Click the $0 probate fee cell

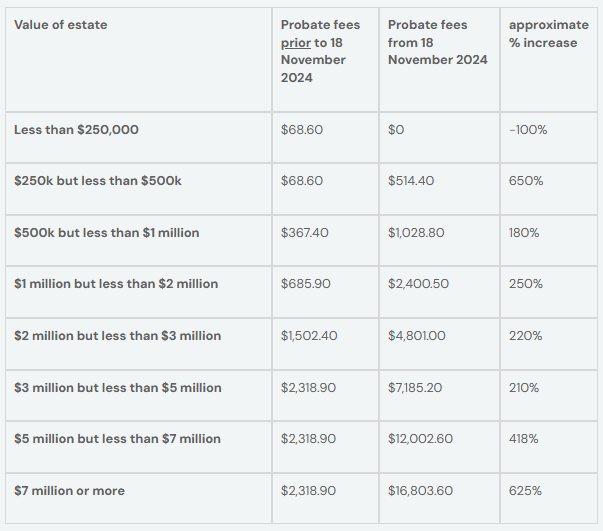click(396, 130)
